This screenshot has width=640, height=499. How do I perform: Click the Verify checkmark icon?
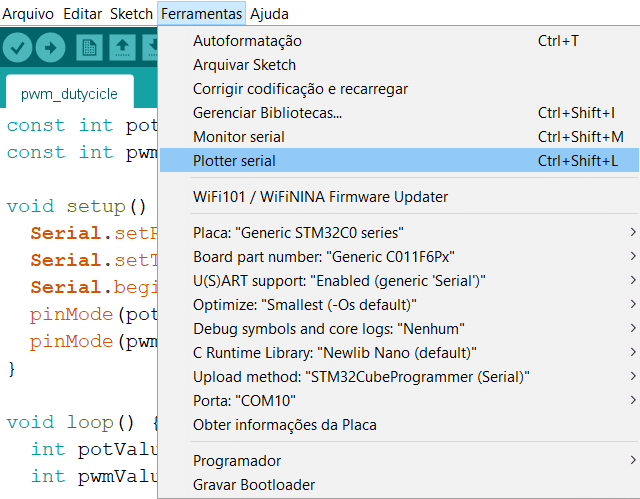pyautogui.click(x=19, y=47)
